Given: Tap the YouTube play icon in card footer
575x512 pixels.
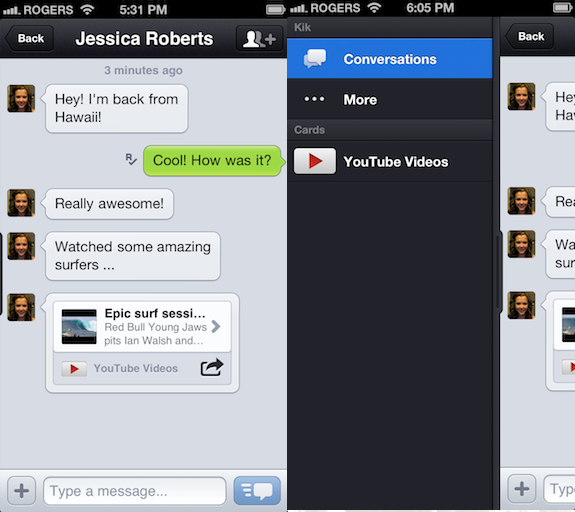Looking at the screenshot, I should 74,369.
